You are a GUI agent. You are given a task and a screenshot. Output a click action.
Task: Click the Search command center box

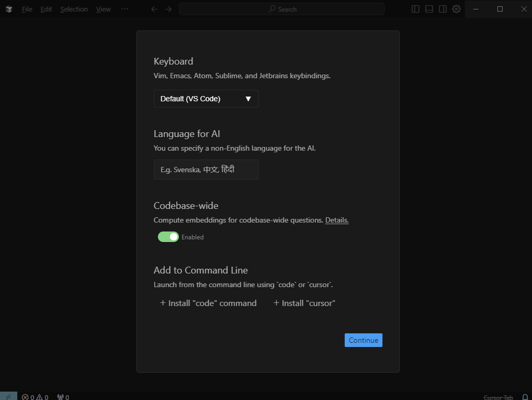[282, 9]
